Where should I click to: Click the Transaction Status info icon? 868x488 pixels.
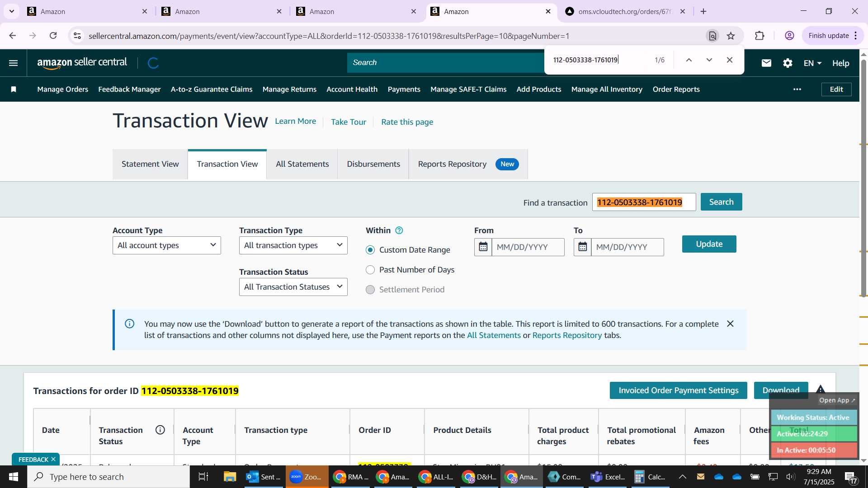pyautogui.click(x=160, y=430)
